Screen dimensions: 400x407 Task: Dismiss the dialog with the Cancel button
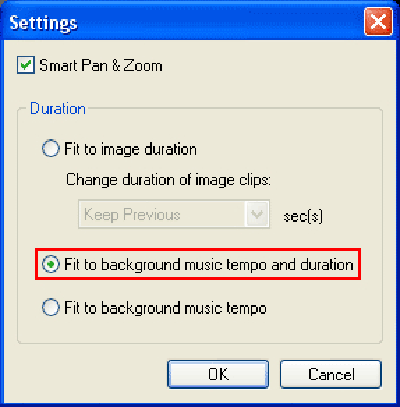[331, 374]
